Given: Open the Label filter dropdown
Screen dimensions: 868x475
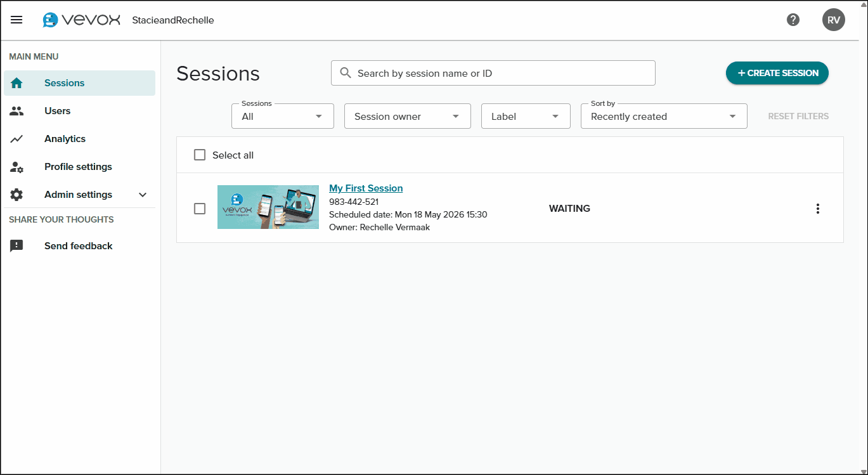Looking at the screenshot, I should coord(526,116).
